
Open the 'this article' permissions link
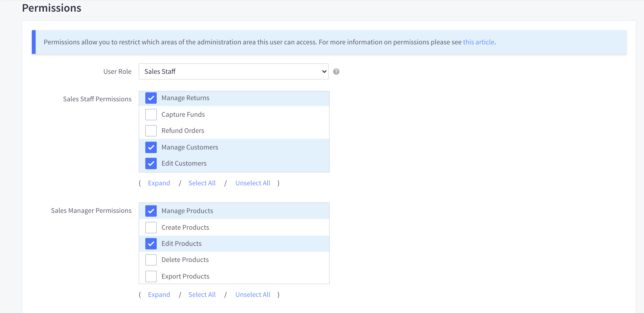tap(478, 42)
